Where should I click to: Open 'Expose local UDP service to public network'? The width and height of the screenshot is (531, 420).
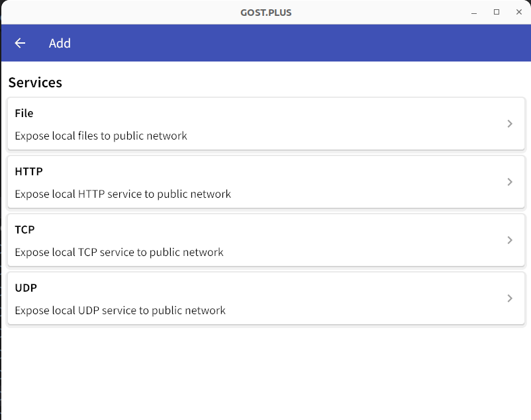121,311
